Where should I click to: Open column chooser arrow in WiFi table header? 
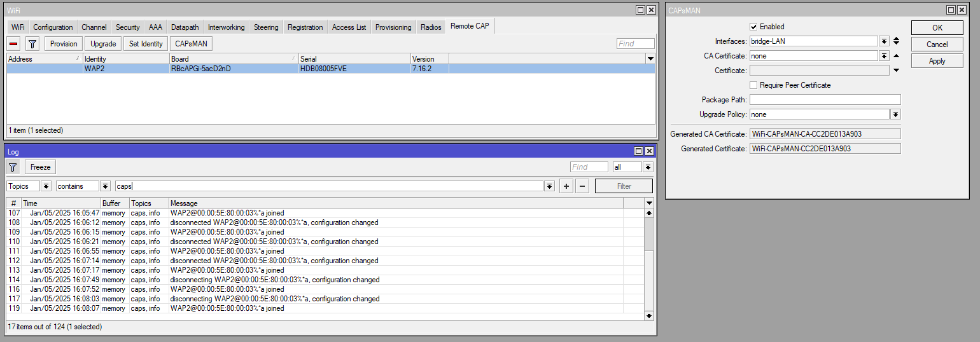tap(650, 58)
